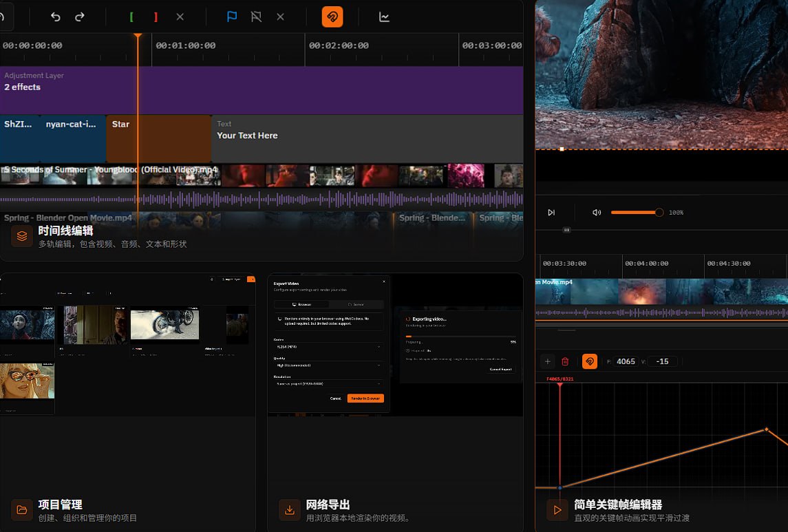Mute audio using the speaker icon
The width and height of the screenshot is (788, 532).
tap(597, 213)
